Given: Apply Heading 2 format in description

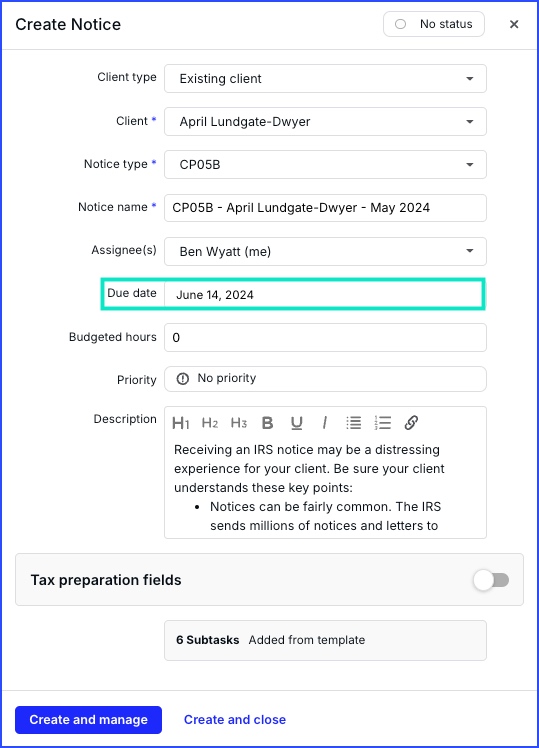Looking at the screenshot, I should tap(210, 423).
